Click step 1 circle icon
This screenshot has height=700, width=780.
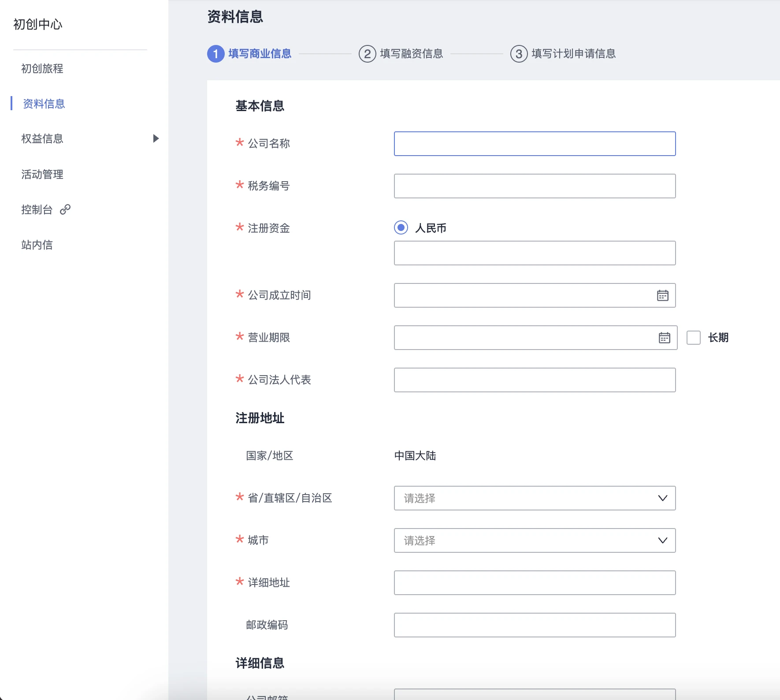215,54
